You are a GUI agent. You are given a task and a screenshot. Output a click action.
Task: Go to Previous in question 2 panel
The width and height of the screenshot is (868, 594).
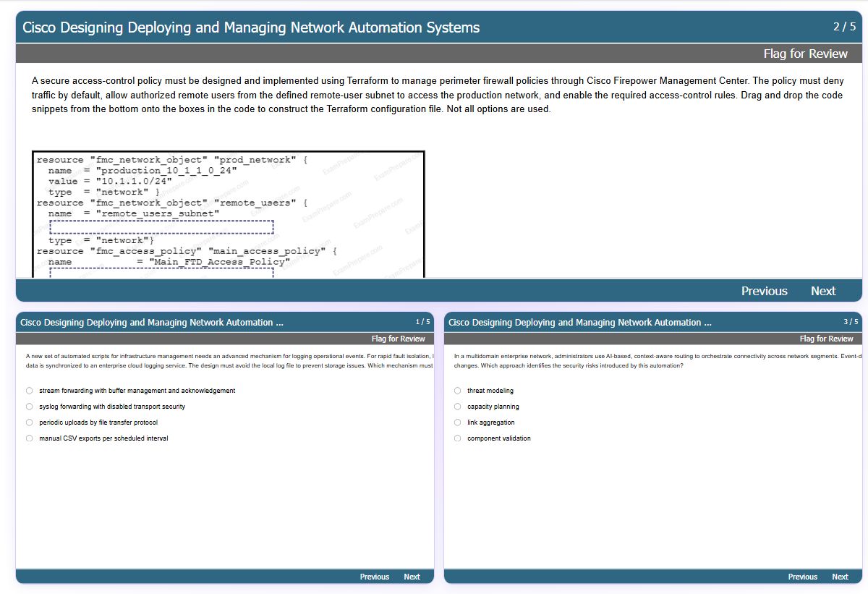tap(764, 291)
